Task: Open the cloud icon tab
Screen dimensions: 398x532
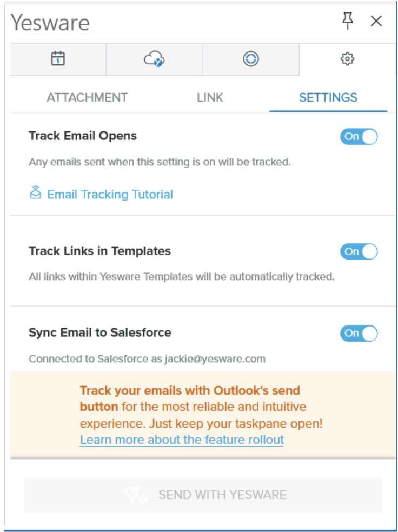Action: tap(154, 59)
